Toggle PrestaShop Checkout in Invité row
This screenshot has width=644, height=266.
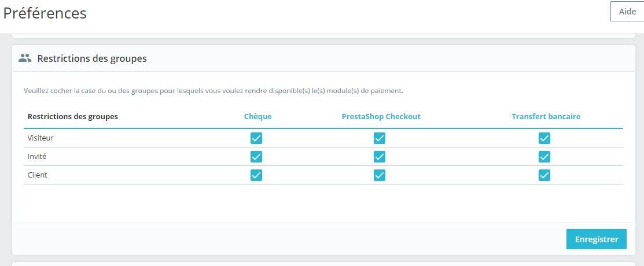tap(380, 157)
